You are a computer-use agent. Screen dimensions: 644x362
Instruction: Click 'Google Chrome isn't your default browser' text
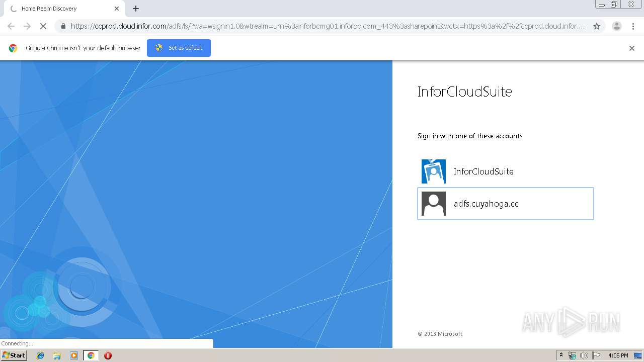click(83, 48)
